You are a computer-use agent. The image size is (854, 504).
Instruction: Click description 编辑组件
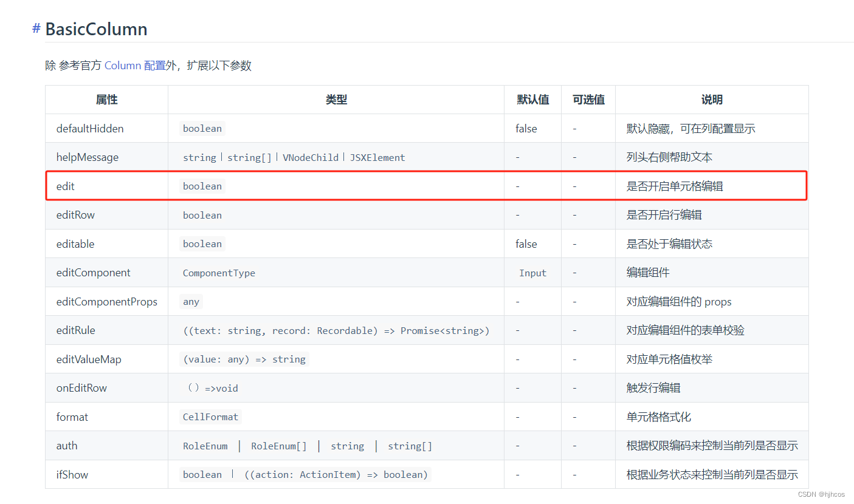[648, 273]
